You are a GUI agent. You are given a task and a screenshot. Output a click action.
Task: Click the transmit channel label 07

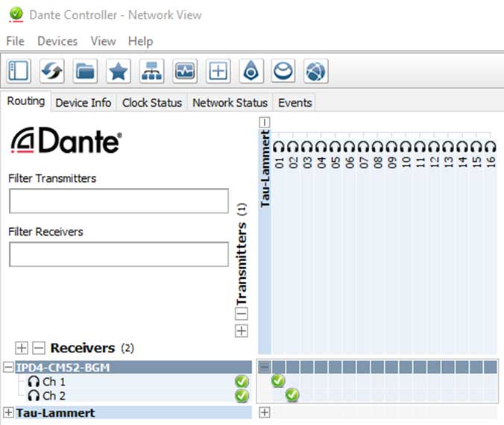364,162
